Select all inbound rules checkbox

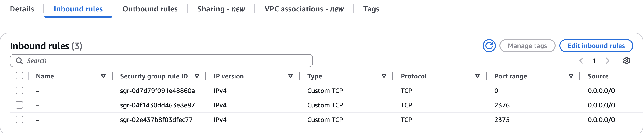point(19,76)
